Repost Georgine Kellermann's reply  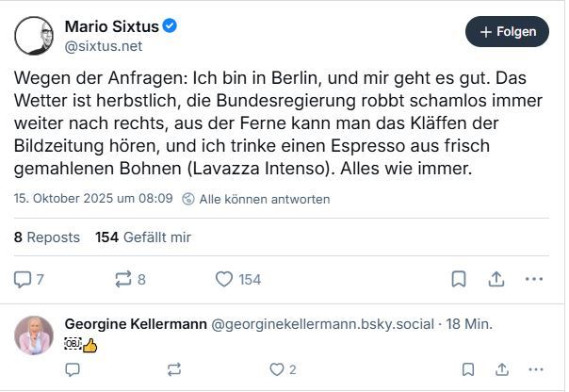(x=173, y=370)
